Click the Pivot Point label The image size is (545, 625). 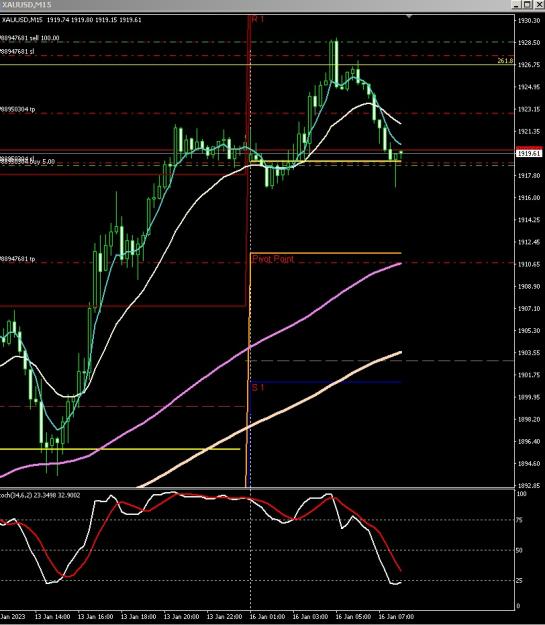click(x=273, y=259)
